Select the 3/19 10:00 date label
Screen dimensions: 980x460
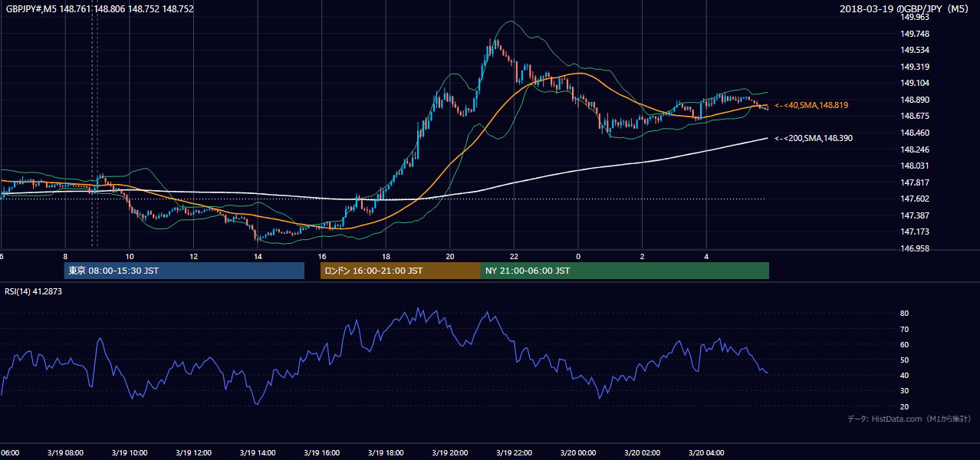point(130,452)
